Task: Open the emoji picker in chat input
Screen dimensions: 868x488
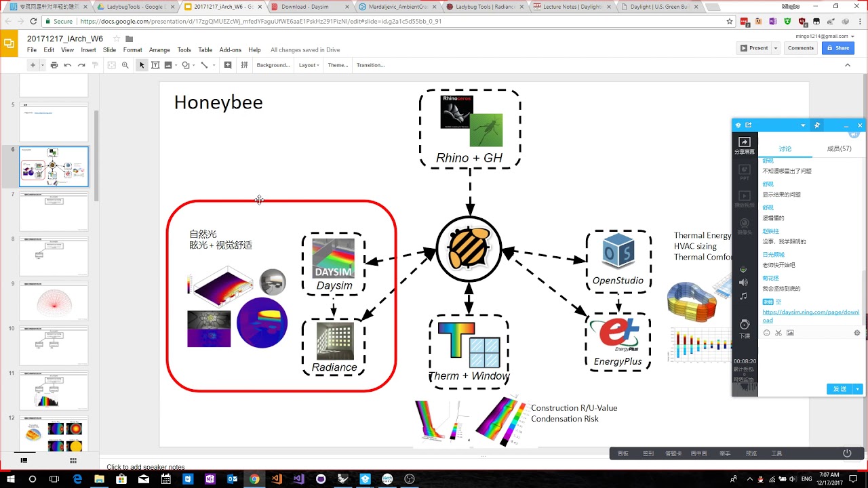Action: [x=767, y=333]
